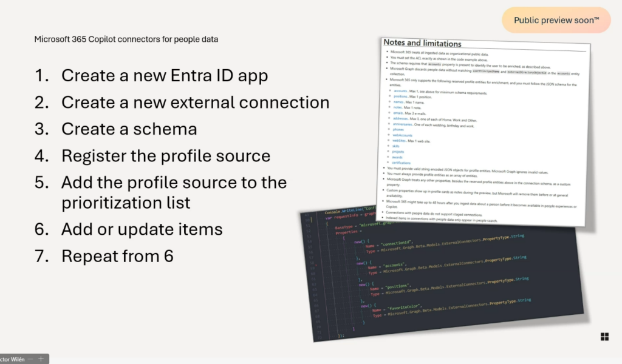The height and width of the screenshot is (364, 622).
Task: Click step 'Repeat from 6'
Action: tap(117, 256)
